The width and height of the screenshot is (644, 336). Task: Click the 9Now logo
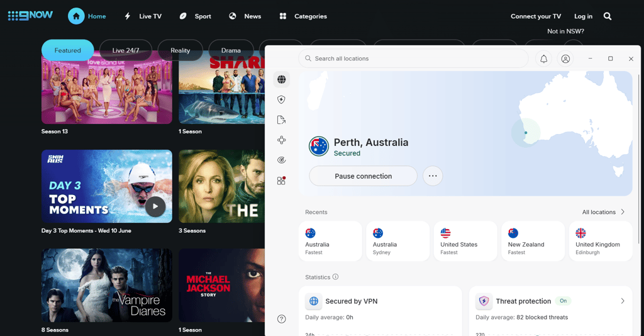pyautogui.click(x=30, y=16)
